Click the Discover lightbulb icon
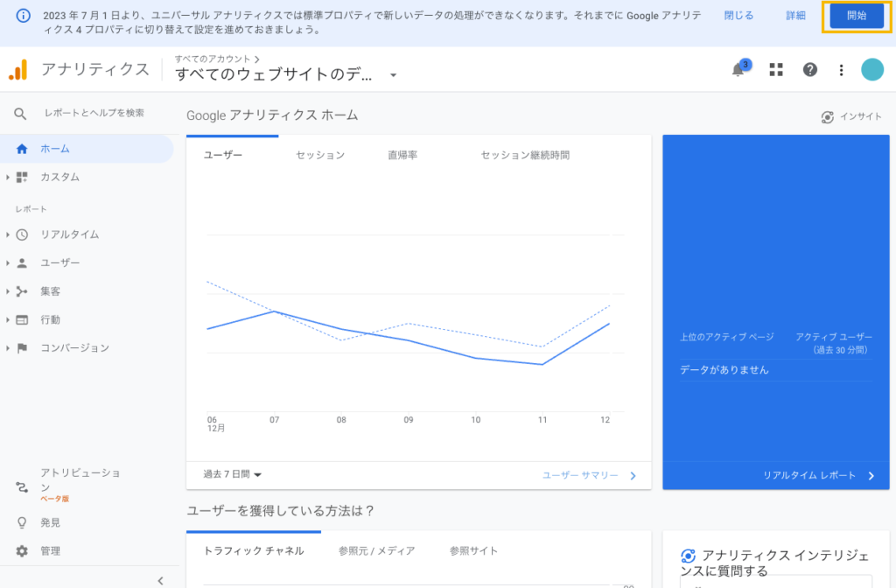896x588 pixels. click(23, 522)
